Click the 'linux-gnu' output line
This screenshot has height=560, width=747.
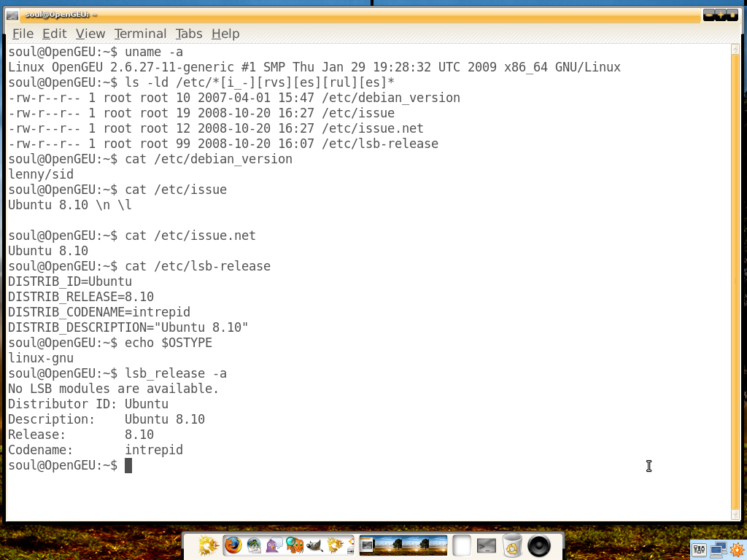tap(41, 358)
